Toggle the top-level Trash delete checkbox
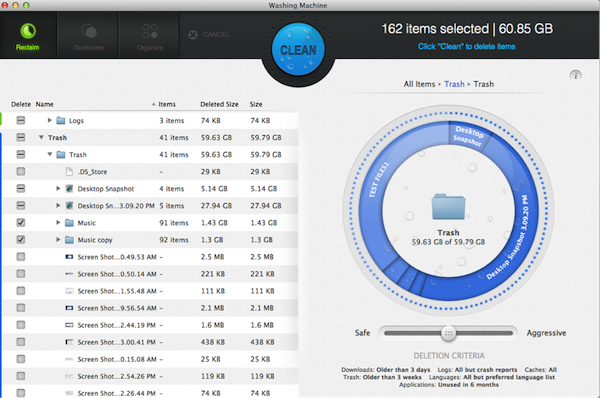 point(21,137)
